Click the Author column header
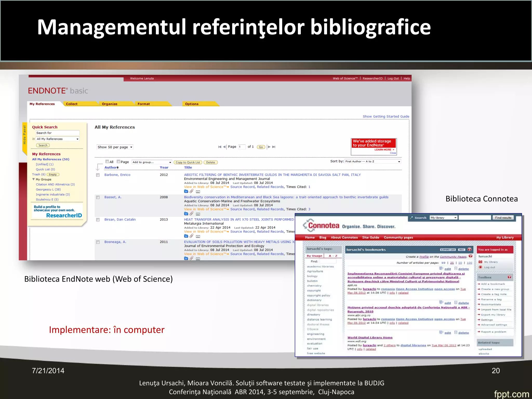Viewport: 532px width, 399px height. tap(111, 168)
